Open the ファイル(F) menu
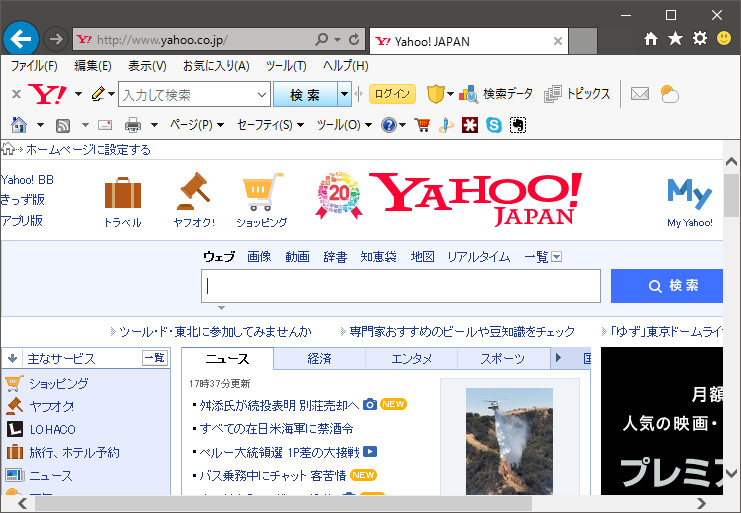This screenshot has width=741, height=513. pyautogui.click(x=34, y=66)
